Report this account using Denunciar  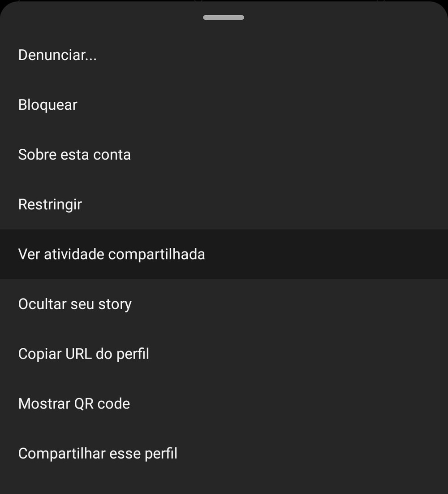(57, 55)
